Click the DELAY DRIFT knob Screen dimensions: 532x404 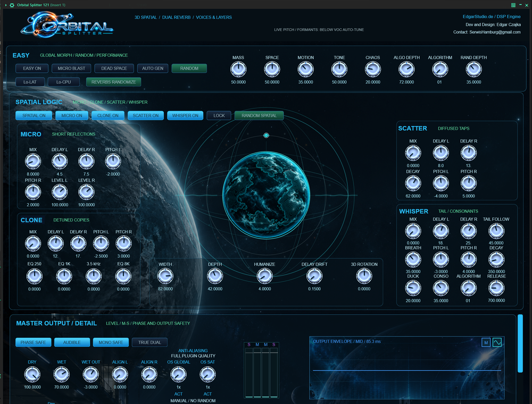(314, 276)
